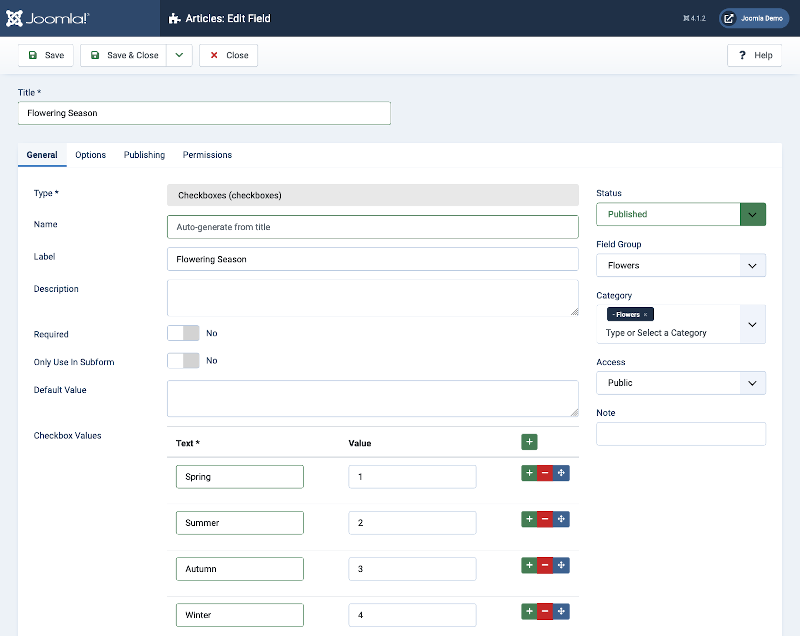Remove the Winter row
800x636 pixels.
coord(545,612)
